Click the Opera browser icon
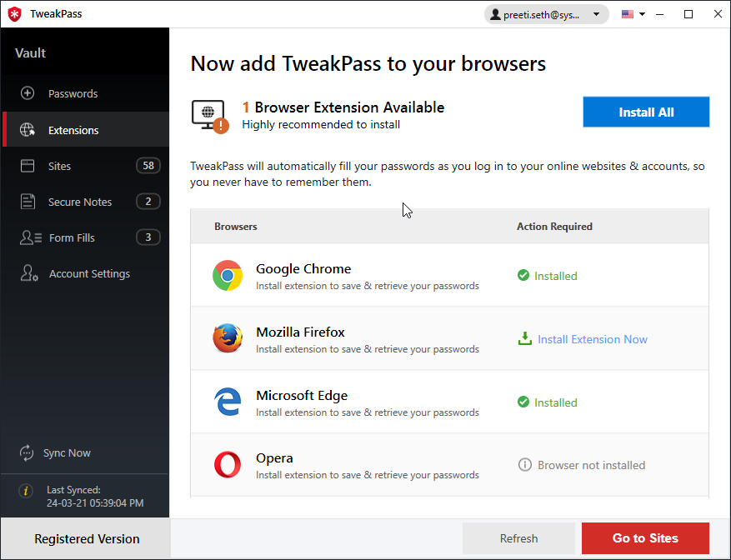This screenshot has width=731, height=560. pos(227,465)
